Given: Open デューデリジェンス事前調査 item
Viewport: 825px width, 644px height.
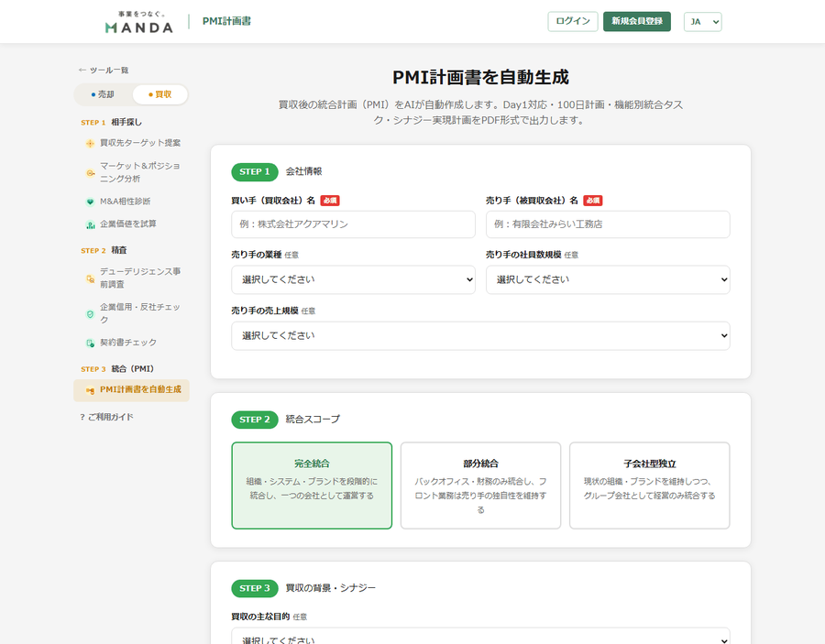Looking at the screenshot, I should (131, 278).
